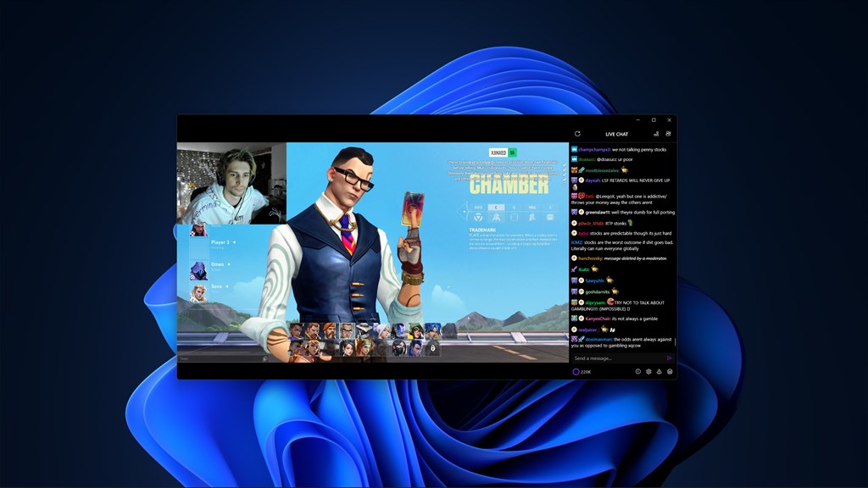Select the username p0w3r_5hd3
Screen dimensions: 868x488
(590, 224)
